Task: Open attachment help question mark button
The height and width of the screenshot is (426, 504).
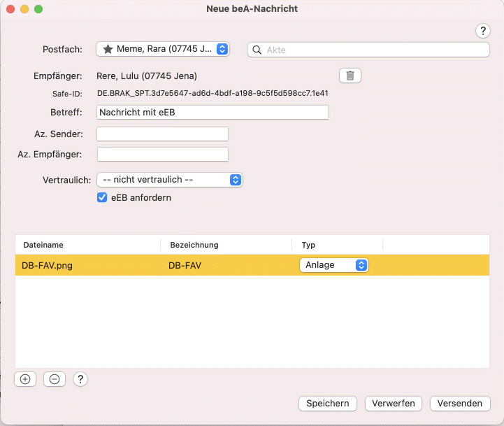Action: [80, 379]
